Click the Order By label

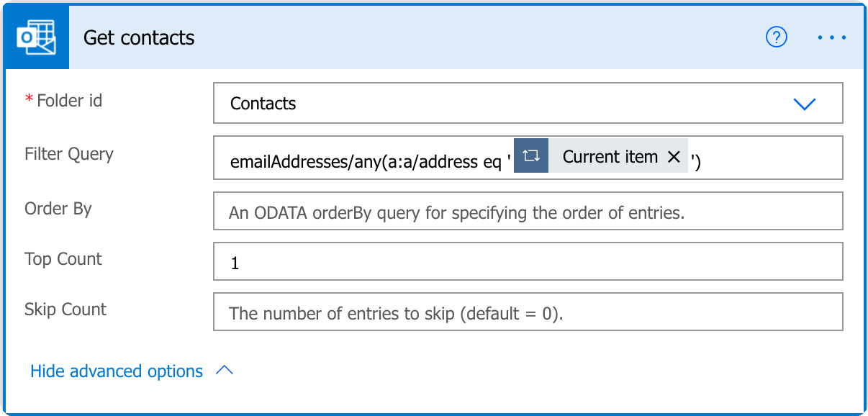click(58, 209)
